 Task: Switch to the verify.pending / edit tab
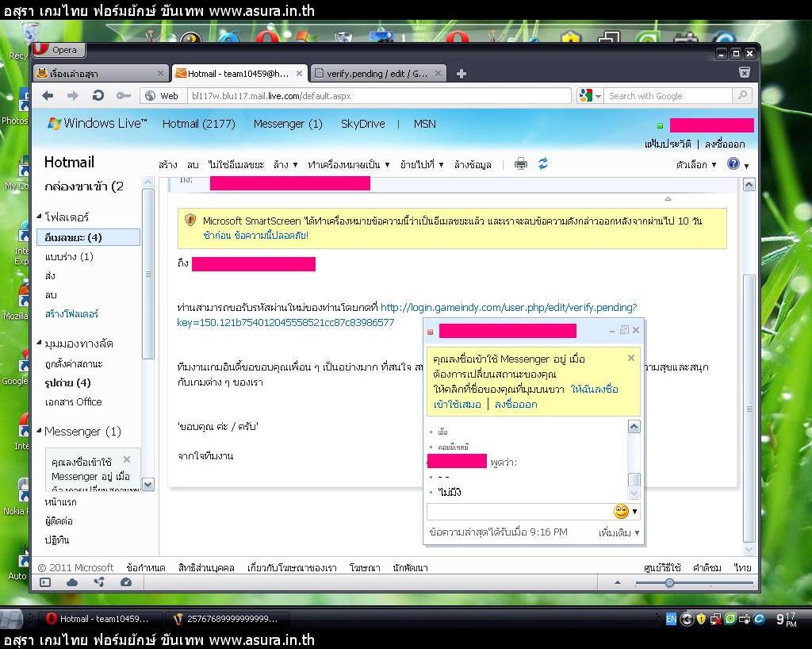[x=378, y=74]
